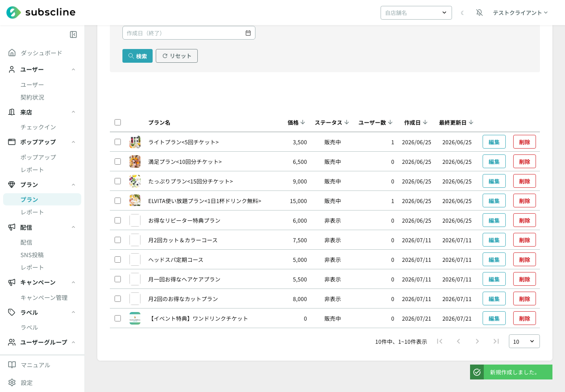Open the 設定 gear in sidebar
Viewport: 565px width, 392px height.
tap(12, 383)
